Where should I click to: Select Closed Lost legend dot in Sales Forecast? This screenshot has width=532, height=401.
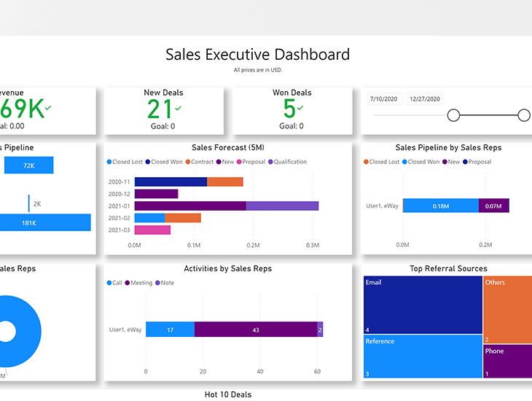pyautogui.click(x=109, y=162)
